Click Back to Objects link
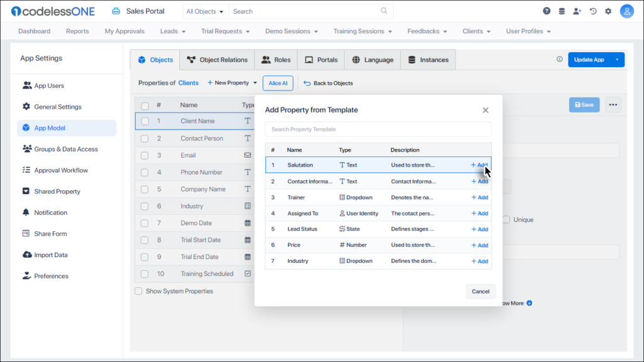This screenshot has width=644, height=362. tap(328, 83)
